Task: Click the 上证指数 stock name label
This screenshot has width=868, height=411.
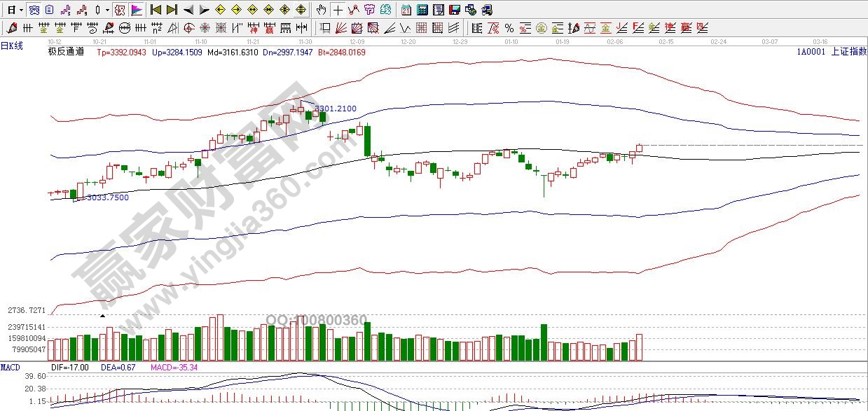Action: (x=848, y=51)
